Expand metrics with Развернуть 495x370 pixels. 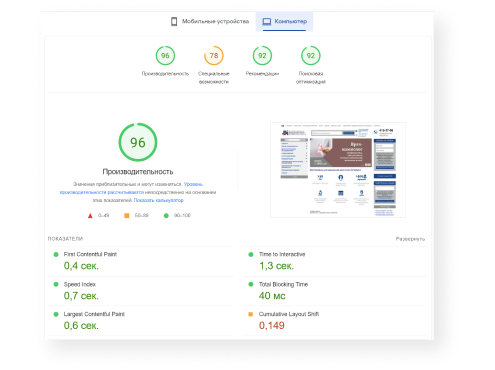coord(410,239)
